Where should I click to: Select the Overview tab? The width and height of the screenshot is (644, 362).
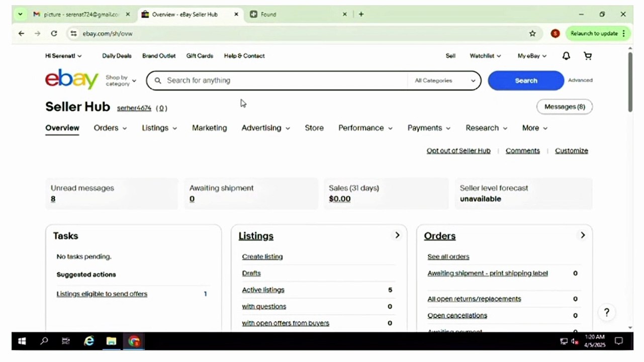coord(62,128)
